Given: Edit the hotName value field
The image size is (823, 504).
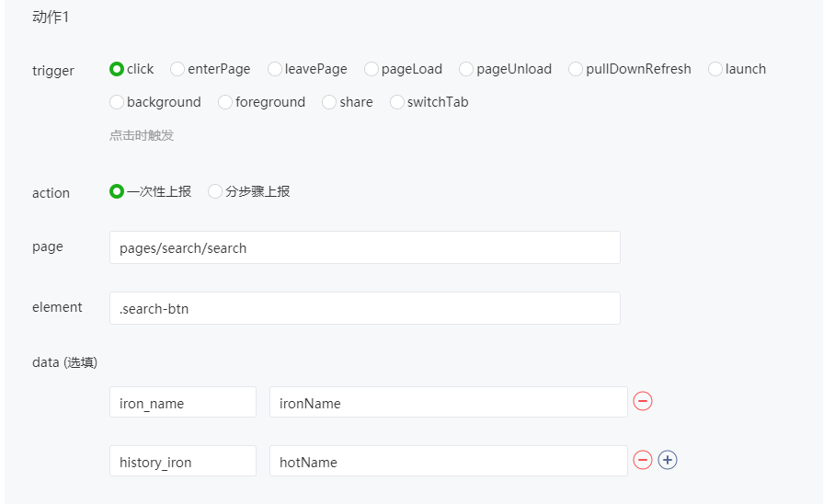Looking at the screenshot, I should pyautogui.click(x=448, y=461).
